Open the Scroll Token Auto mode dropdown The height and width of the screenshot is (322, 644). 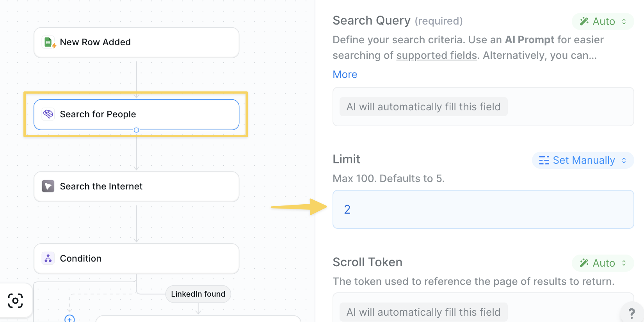click(603, 263)
